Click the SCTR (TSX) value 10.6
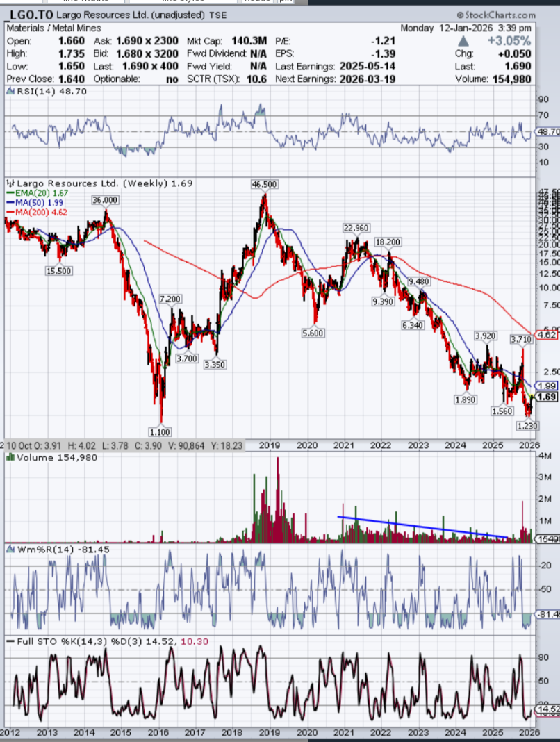Viewport: 560px width, 742px height. pyautogui.click(x=256, y=79)
